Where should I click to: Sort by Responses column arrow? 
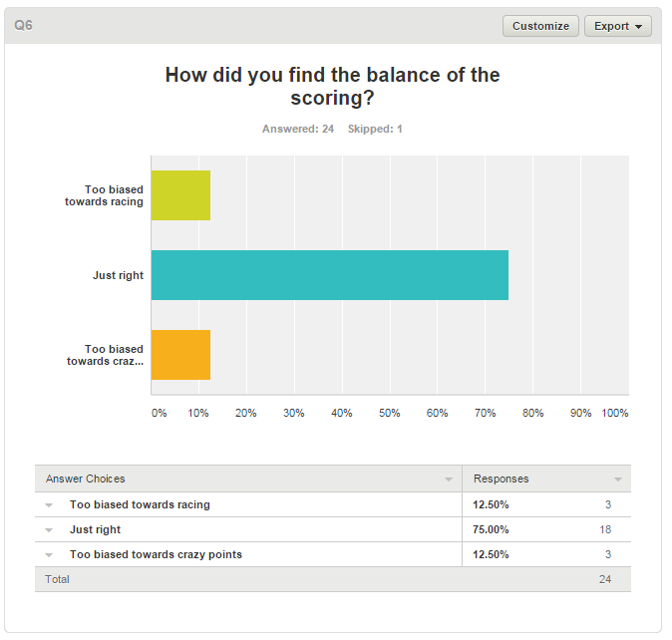point(617,480)
